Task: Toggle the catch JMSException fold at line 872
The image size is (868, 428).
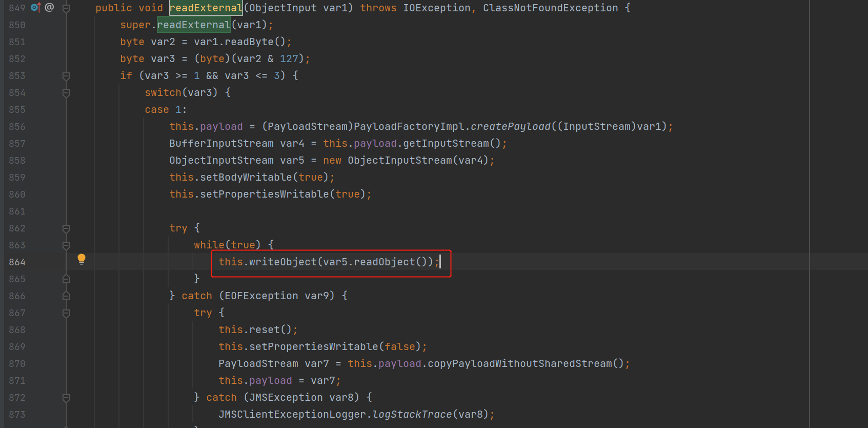Action: (x=66, y=398)
